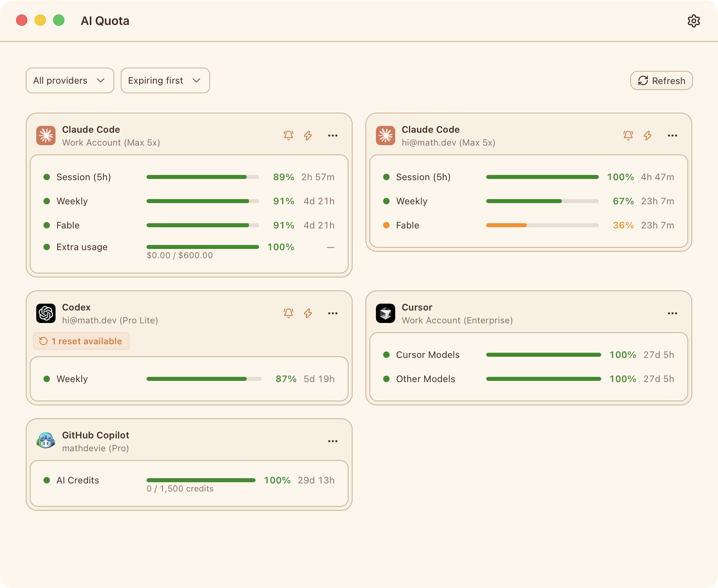Open settings with the gear icon
The image size is (718, 588).
point(693,21)
